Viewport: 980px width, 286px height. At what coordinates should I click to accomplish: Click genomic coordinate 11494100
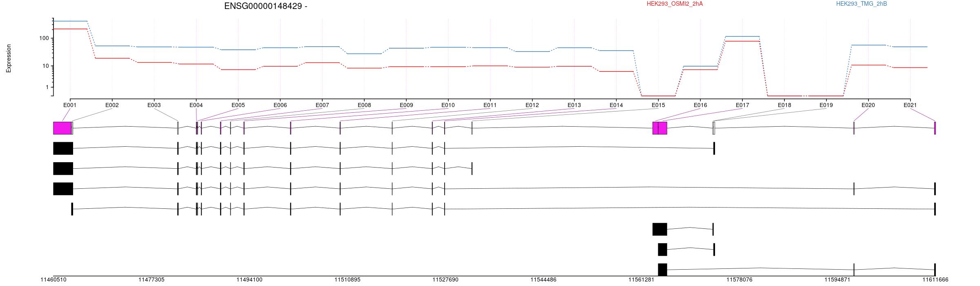tap(249, 280)
